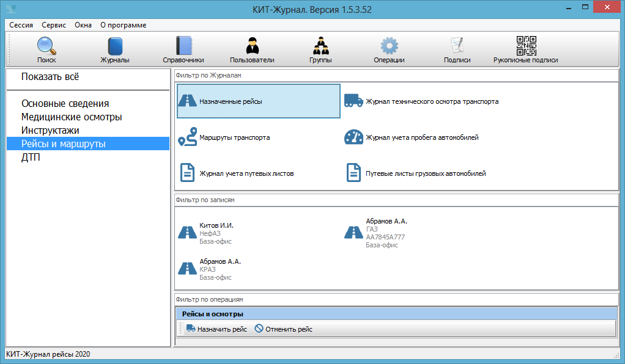
Task: Click the road icon beside Китов И.И.
Action: [x=187, y=233]
